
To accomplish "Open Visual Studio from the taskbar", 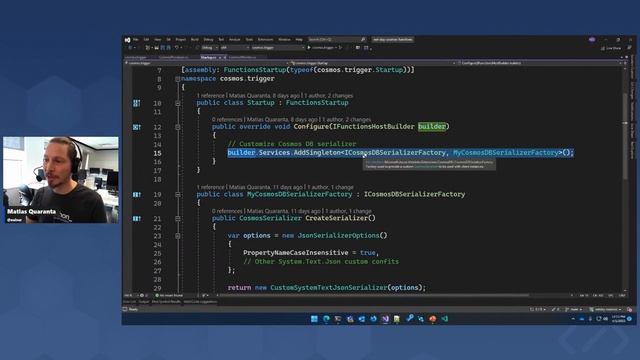I will pos(385,319).
